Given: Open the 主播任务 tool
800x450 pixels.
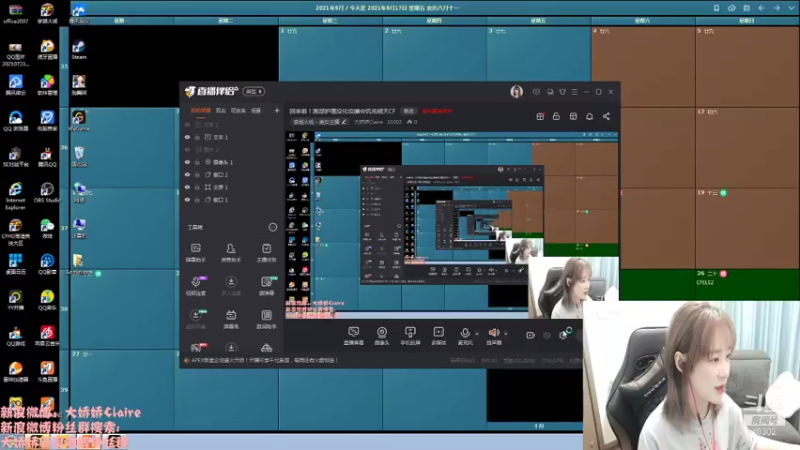Looking at the screenshot, I should click(266, 253).
